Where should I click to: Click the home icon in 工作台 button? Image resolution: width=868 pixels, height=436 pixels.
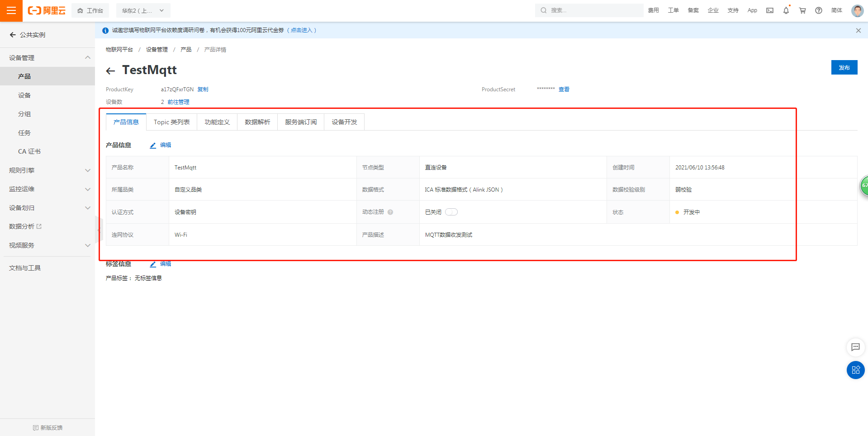(x=80, y=10)
